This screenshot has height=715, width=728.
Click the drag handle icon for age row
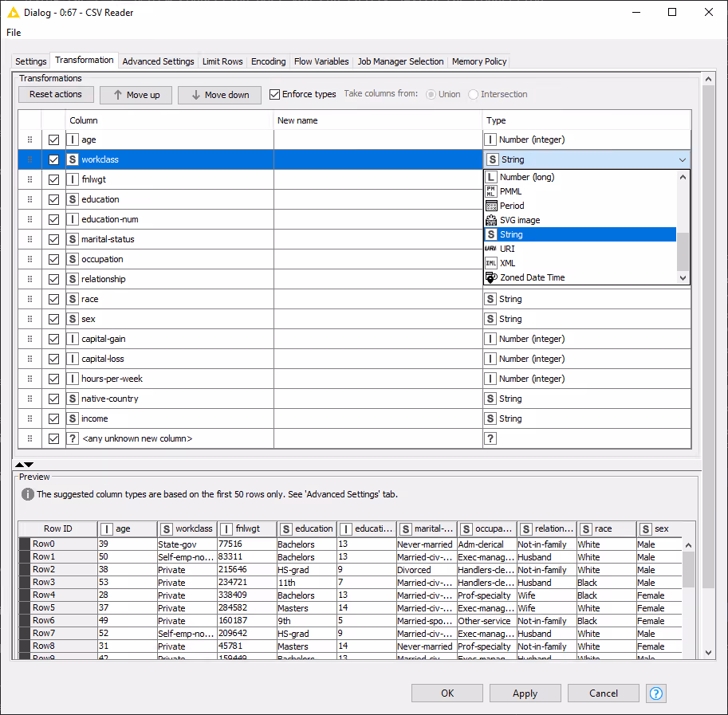[30, 139]
